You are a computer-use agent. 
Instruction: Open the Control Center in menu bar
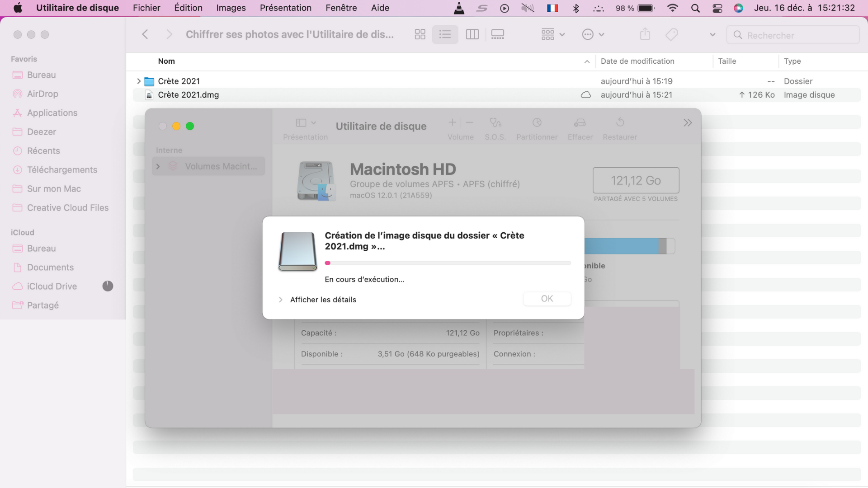[717, 8]
